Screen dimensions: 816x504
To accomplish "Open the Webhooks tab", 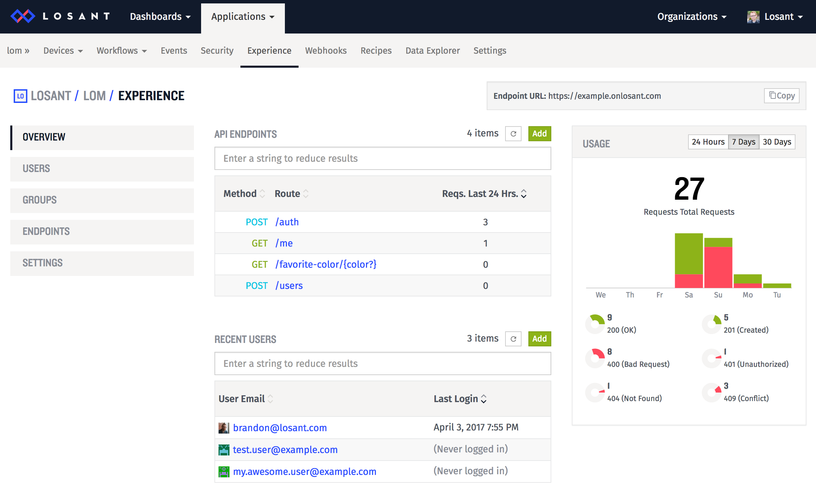I will click(326, 51).
